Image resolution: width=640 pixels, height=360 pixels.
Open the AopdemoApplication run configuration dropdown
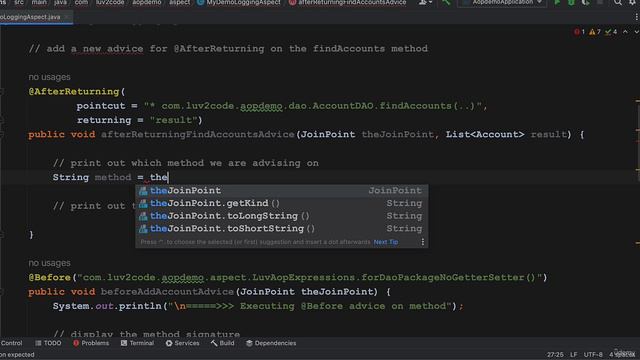(x=502, y=2)
